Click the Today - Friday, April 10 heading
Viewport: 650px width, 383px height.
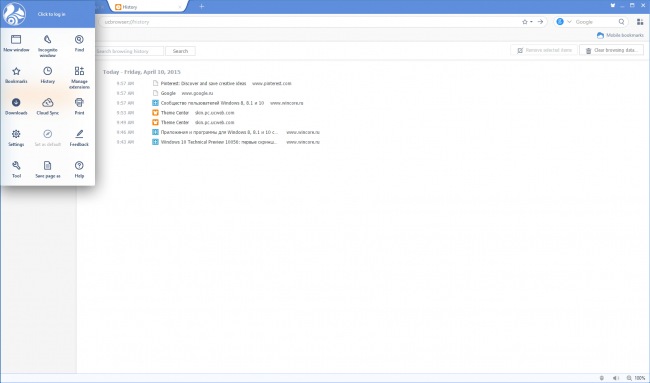point(142,72)
